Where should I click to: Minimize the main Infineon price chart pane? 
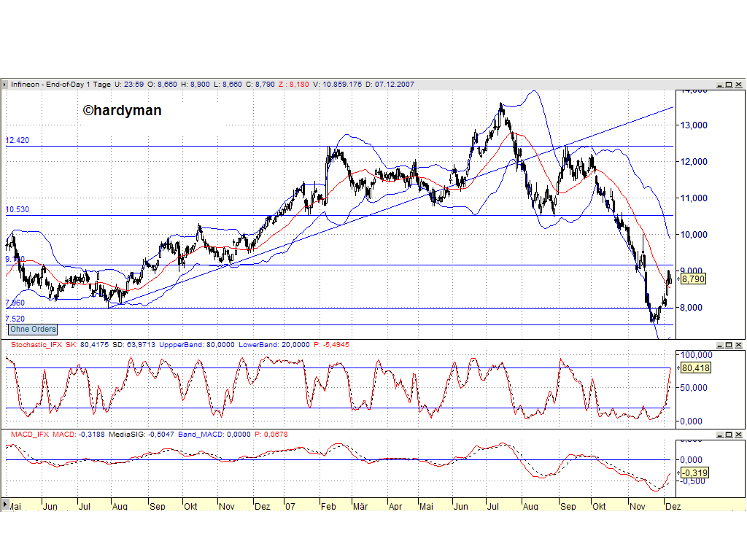point(720,85)
